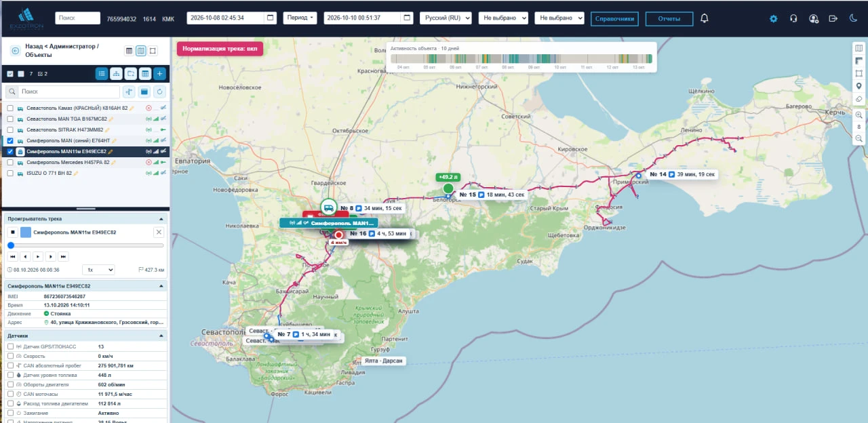Screen dimensions: 868x423
Task: Enable Датчик уровня топлива sensor checkbox
Action: pyautogui.click(x=10, y=375)
